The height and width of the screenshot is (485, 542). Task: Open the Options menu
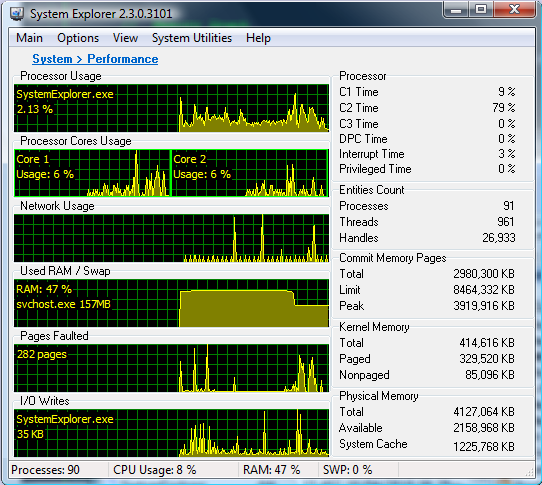click(x=78, y=38)
